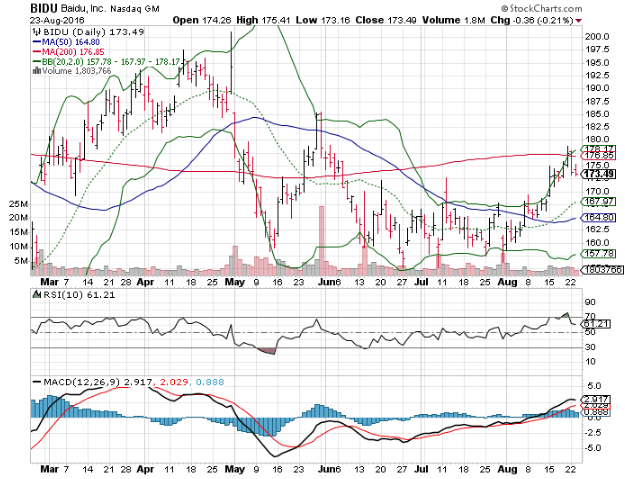Click the 'RSI(10) 61.21' panel label
This screenshot has height=479, width=625.
click(78, 295)
